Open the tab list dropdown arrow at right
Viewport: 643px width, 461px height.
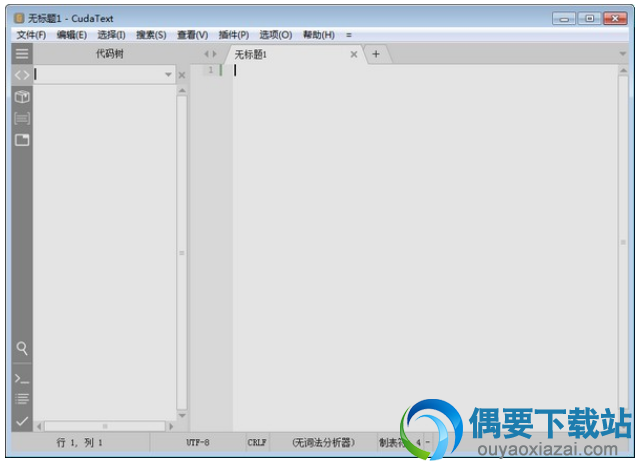623,54
